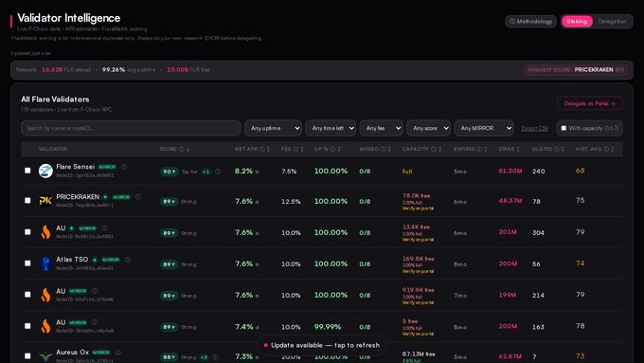
Task: Click the 81.30M stake value
Action: click(x=510, y=171)
